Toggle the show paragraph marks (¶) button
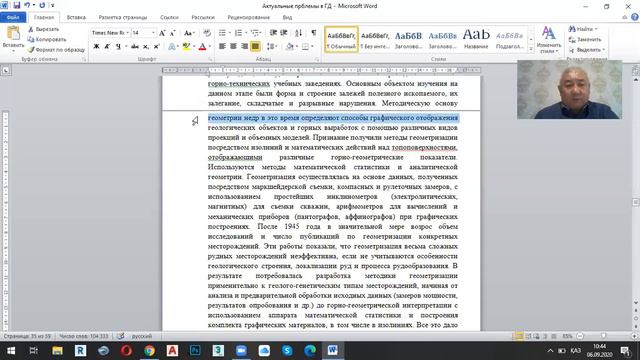The width and height of the screenshot is (640, 360). point(313,33)
